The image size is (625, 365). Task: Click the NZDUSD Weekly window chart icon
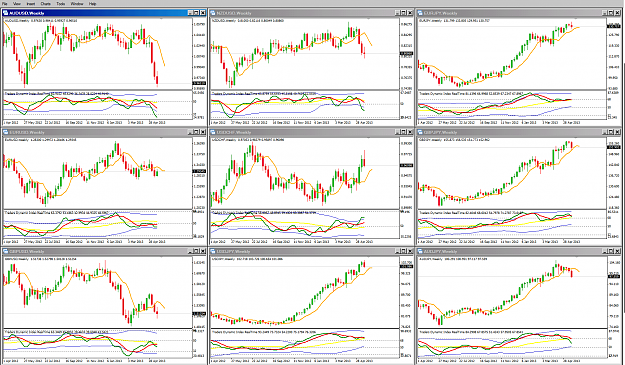point(213,13)
